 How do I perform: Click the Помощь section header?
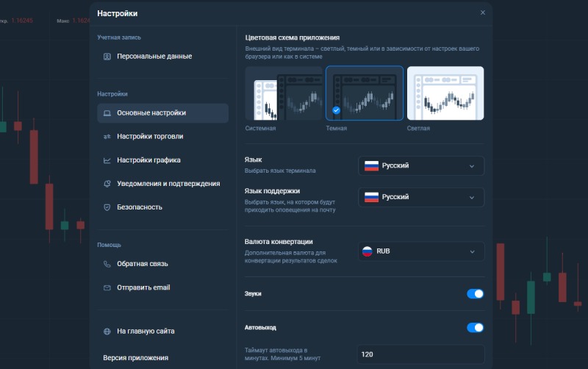pyautogui.click(x=109, y=245)
